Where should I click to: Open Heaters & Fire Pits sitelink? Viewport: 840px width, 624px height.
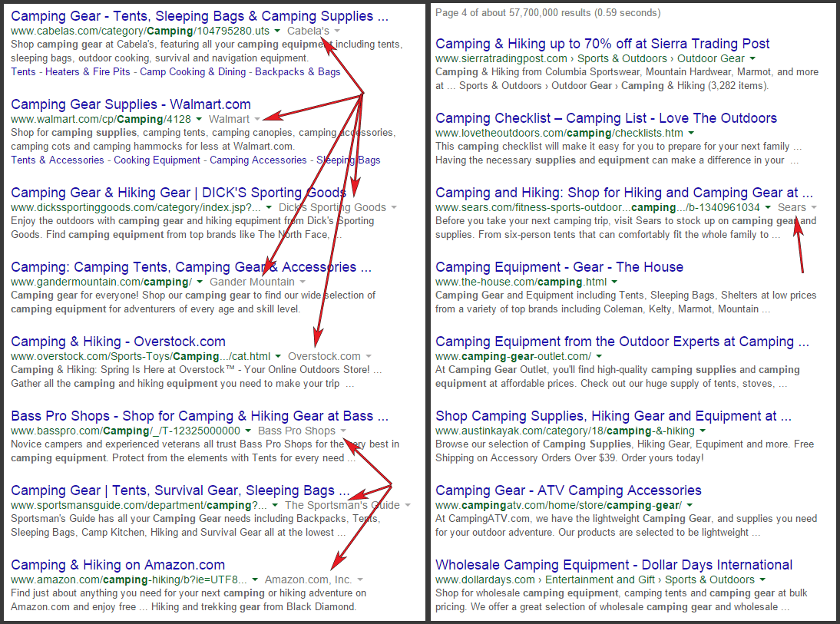point(88,72)
